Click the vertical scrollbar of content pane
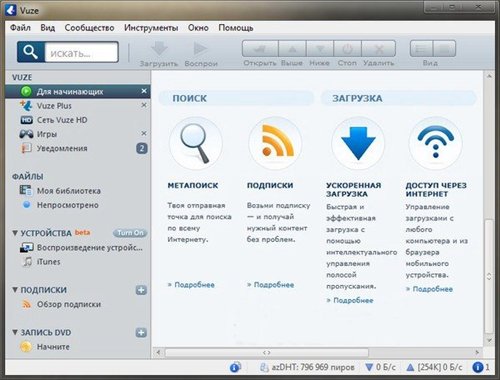Screen dimensions: 500x380 pyautogui.click(x=489, y=276)
